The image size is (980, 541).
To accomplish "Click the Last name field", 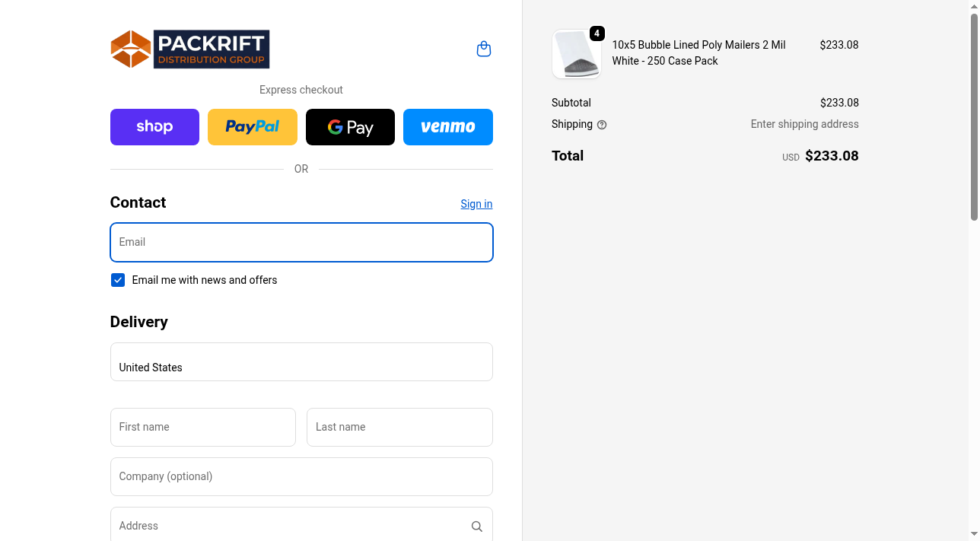I will (399, 427).
